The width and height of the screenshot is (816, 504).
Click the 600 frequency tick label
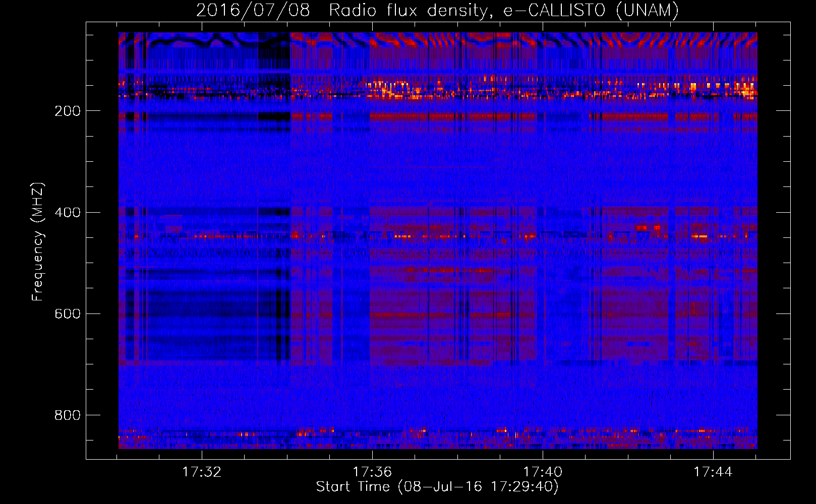tap(68, 313)
